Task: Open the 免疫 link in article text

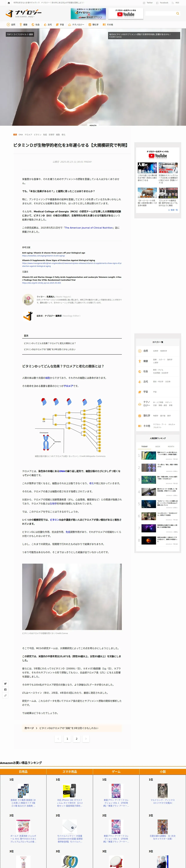Action: [68, 532]
